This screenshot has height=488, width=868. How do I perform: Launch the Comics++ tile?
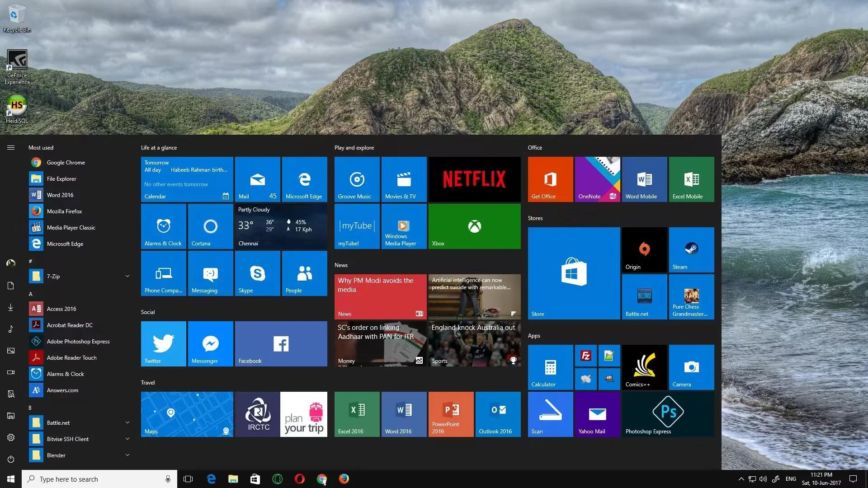[x=644, y=367]
